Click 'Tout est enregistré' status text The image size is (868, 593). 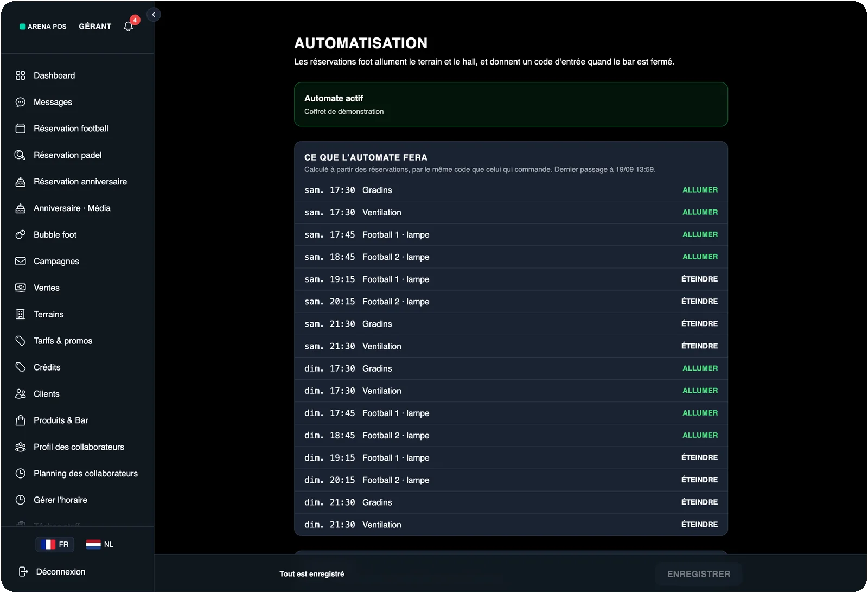(x=312, y=574)
